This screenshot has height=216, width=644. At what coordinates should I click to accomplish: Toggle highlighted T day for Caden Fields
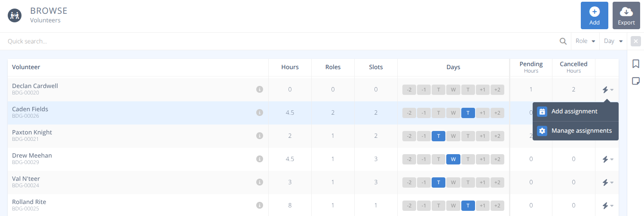click(x=468, y=113)
